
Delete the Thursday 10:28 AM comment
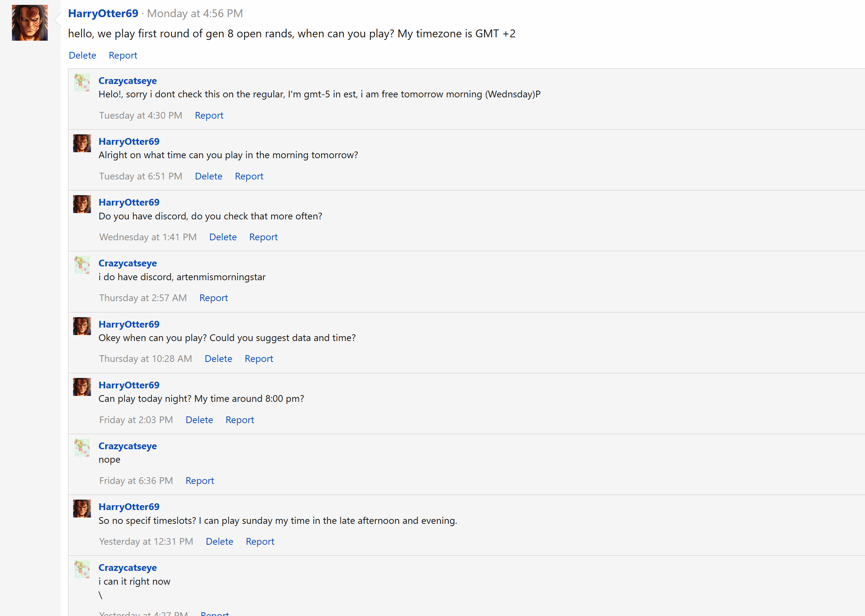pyautogui.click(x=219, y=359)
